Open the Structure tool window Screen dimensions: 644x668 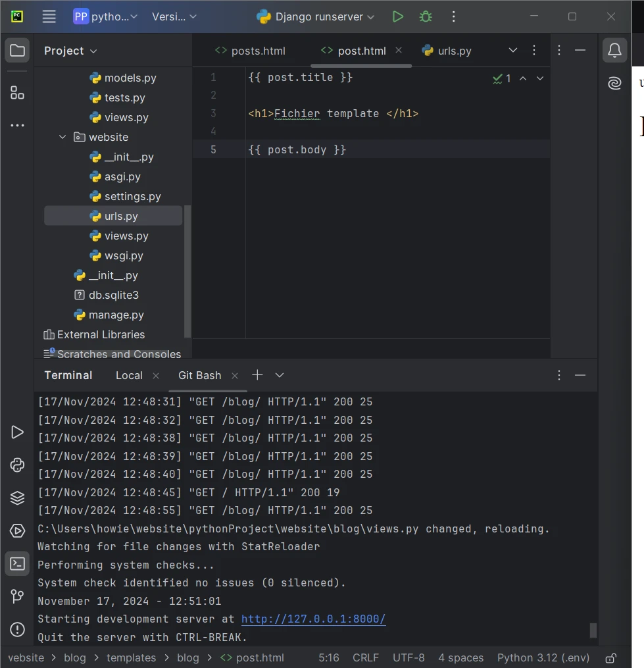(18, 93)
